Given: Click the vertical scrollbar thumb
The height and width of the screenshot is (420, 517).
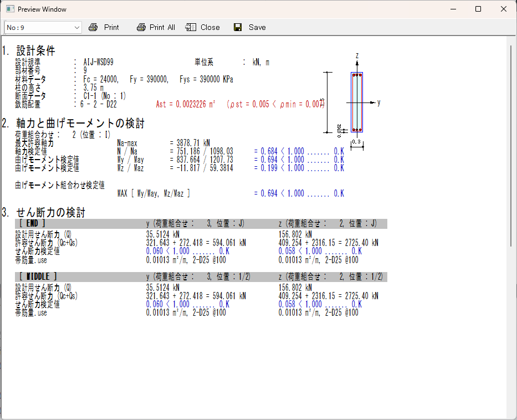Looking at the screenshot, I should pos(511,145).
